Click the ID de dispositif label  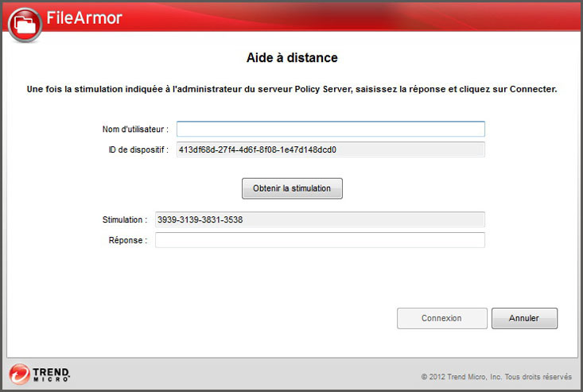138,149
